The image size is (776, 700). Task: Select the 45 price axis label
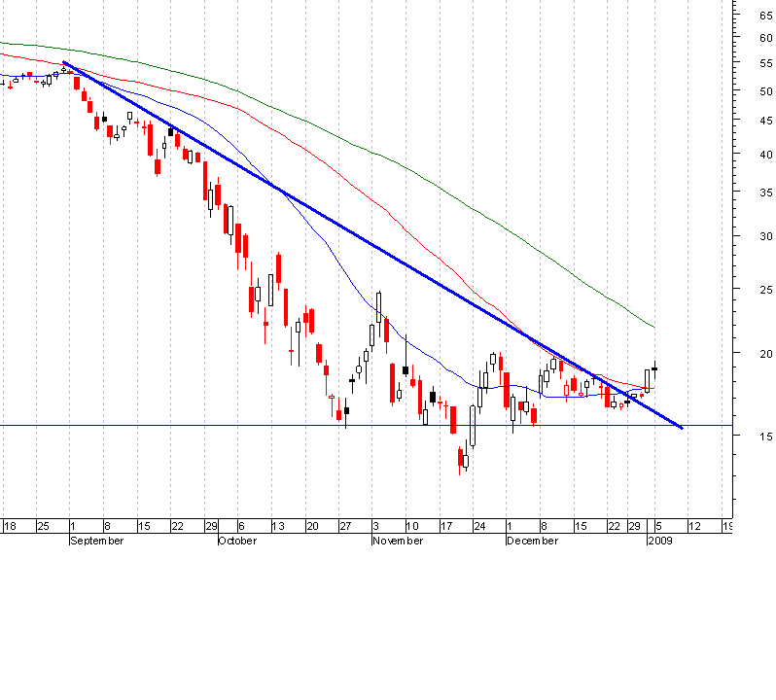click(x=766, y=121)
